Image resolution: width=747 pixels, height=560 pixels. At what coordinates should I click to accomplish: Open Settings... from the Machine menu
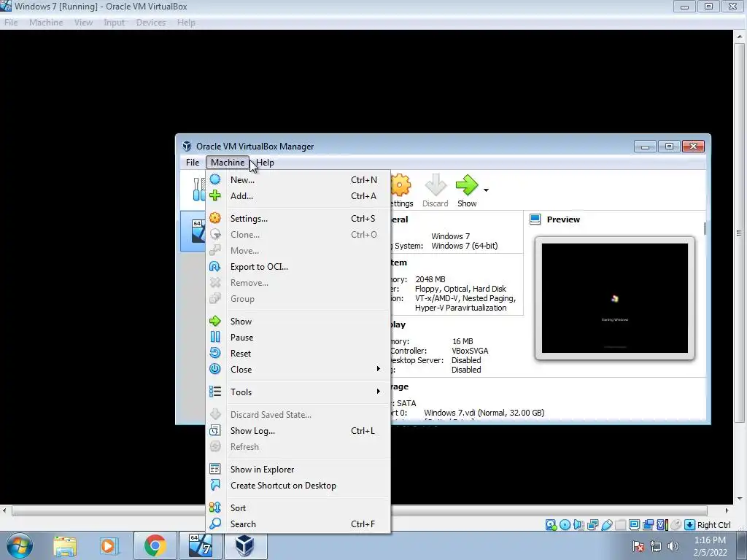[x=298, y=219]
